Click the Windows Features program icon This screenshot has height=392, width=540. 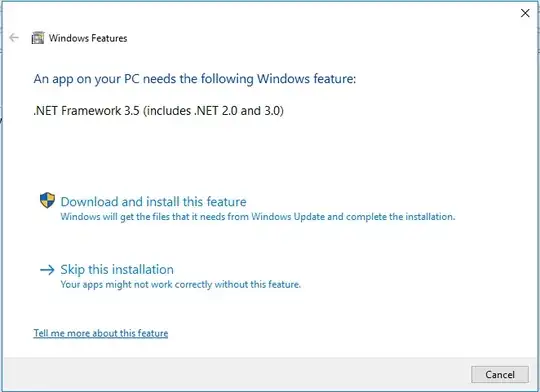click(38, 38)
